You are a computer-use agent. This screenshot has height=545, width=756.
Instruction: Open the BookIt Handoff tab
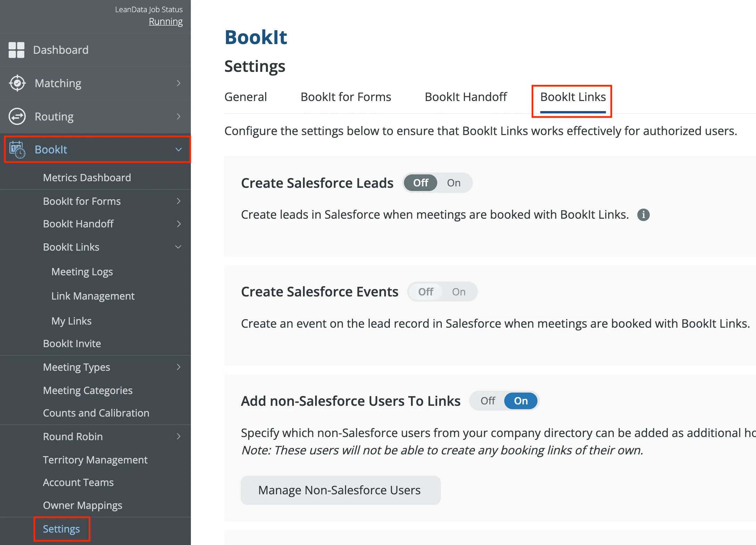(x=466, y=97)
